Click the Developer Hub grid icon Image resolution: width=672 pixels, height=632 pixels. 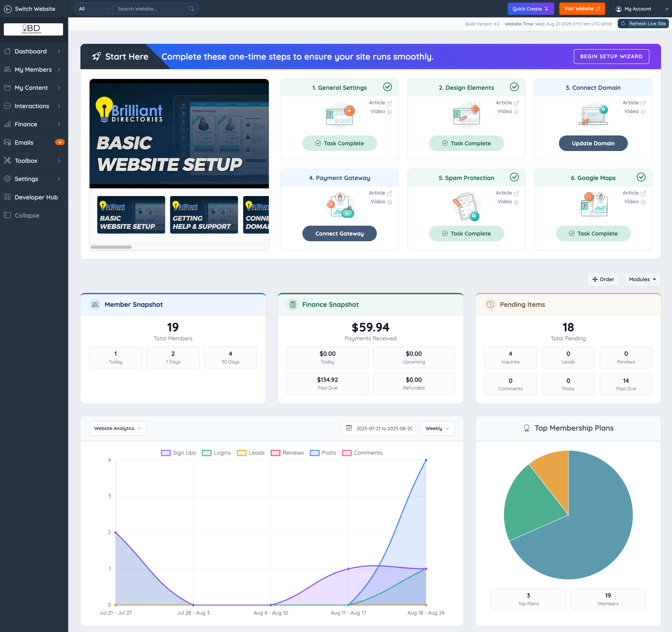(8, 197)
